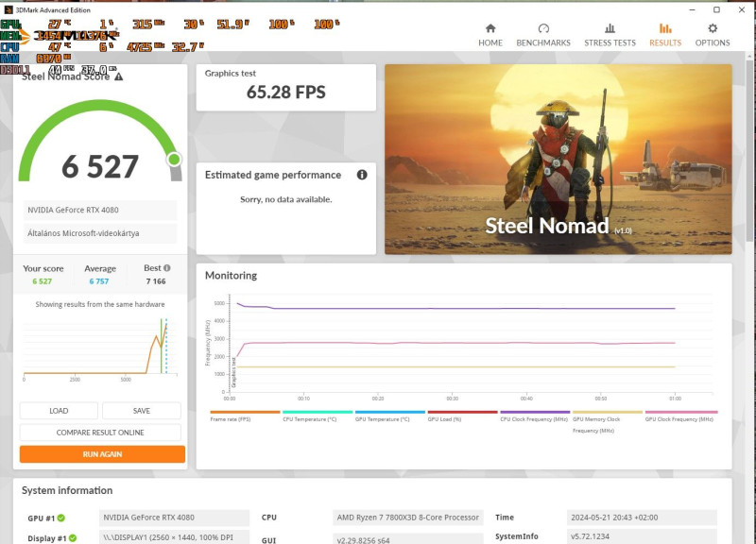Screen dimensions: 756x544
Task: Click the GUI version v2.29.8256 s64
Action: coord(408,538)
